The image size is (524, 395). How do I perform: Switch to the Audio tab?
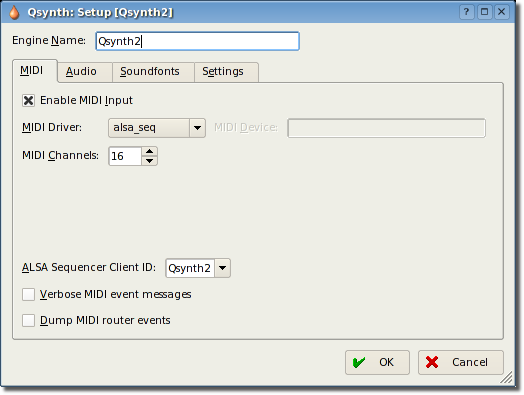click(x=85, y=72)
